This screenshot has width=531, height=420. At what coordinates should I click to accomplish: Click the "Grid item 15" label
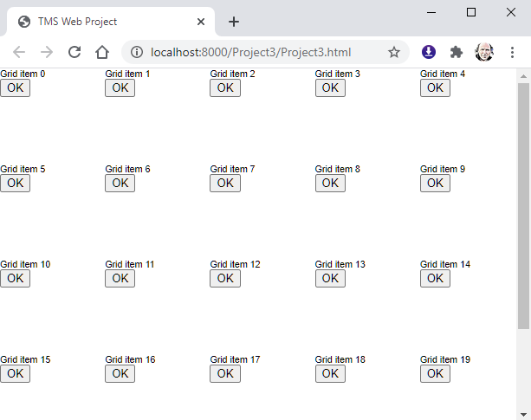coord(25,359)
